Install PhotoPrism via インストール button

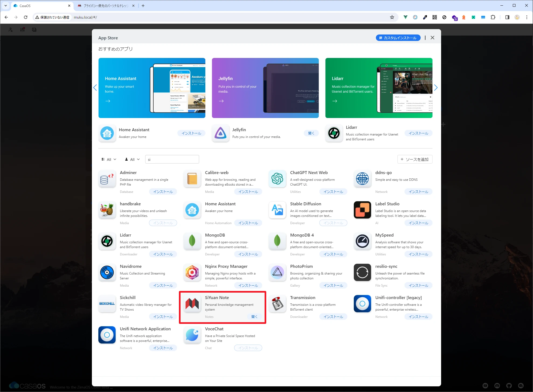pos(333,286)
